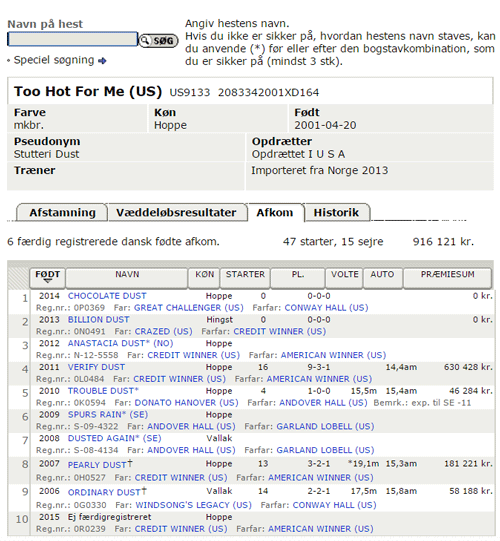This screenshot has width=500, height=541.
Task: Open the Historik tab
Action: 336,213
